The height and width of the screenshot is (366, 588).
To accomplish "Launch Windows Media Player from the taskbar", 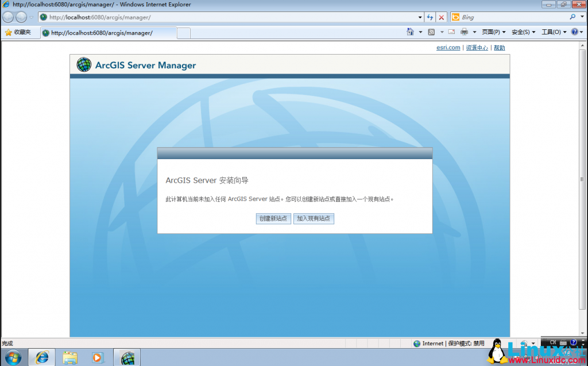I will coord(98,356).
